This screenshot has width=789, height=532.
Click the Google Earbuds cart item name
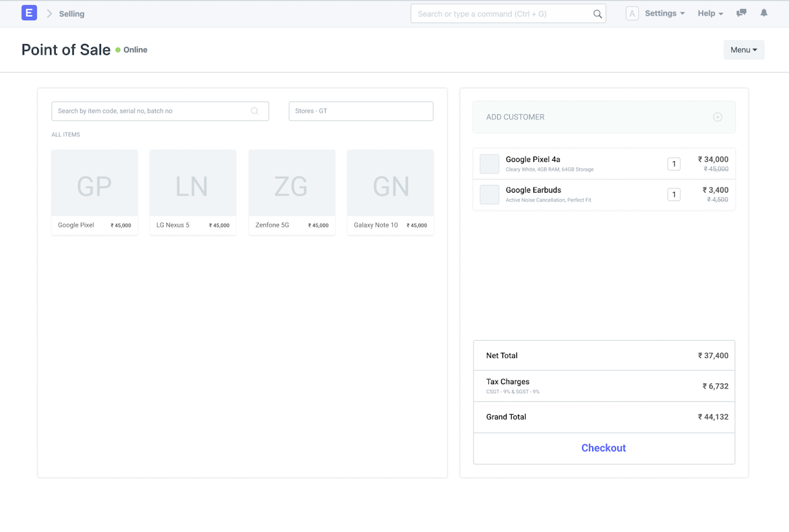533,190
